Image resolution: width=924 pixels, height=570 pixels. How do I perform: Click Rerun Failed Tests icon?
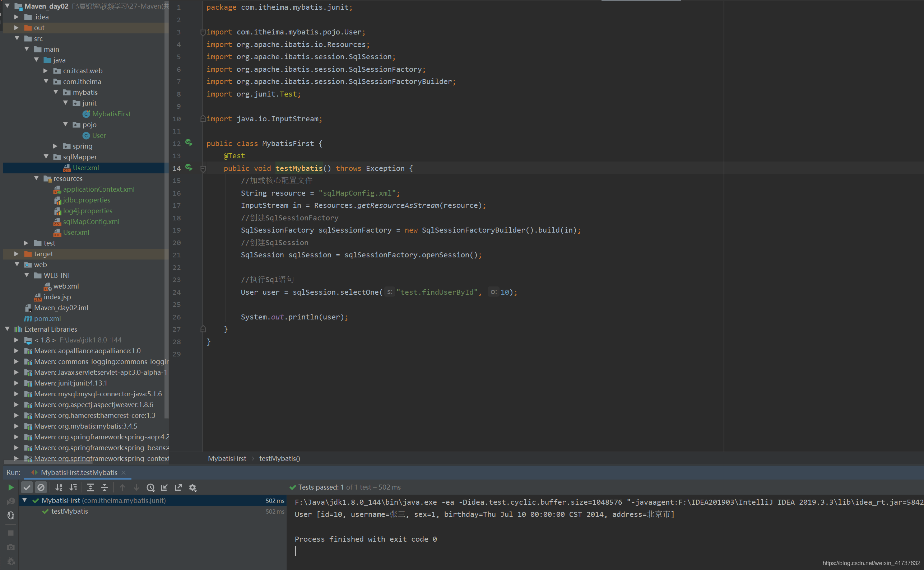11,501
